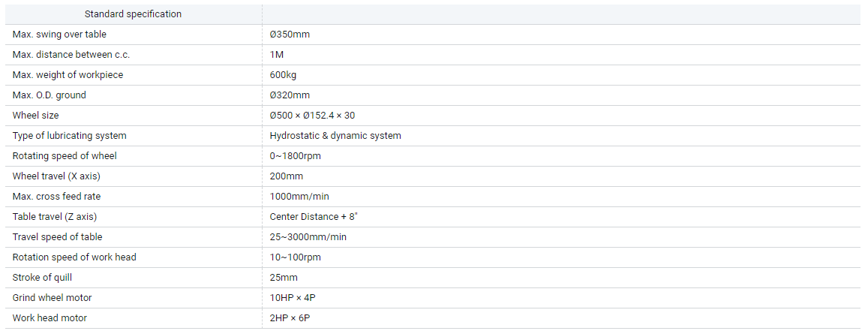Click the 600kg value

(283, 75)
